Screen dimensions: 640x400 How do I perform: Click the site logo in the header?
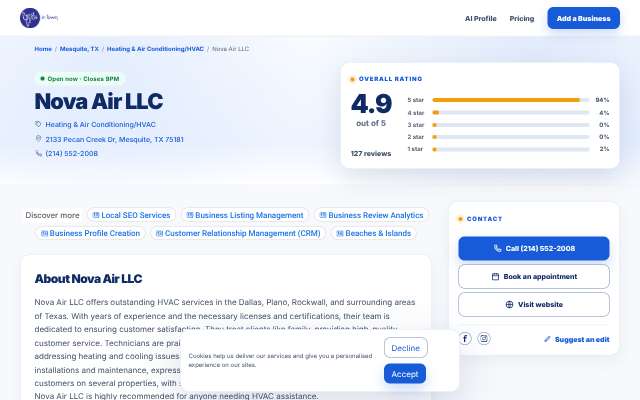[39, 18]
